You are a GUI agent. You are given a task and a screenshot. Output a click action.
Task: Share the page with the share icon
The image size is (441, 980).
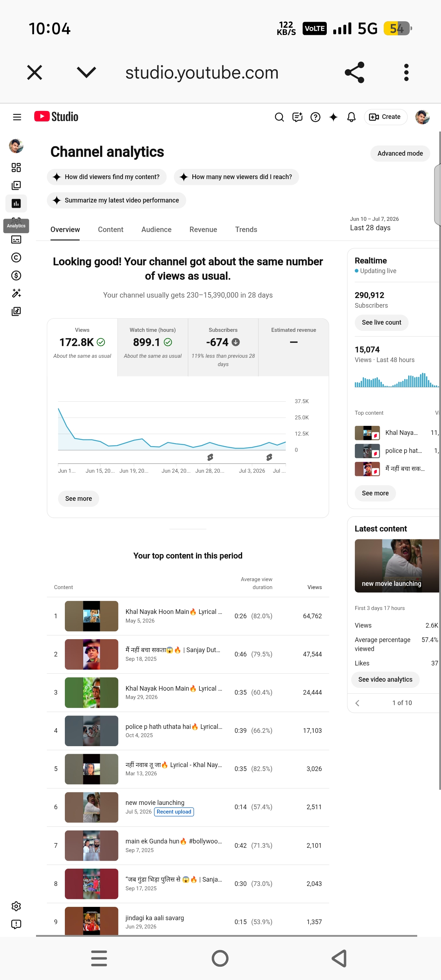pyautogui.click(x=354, y=72)
